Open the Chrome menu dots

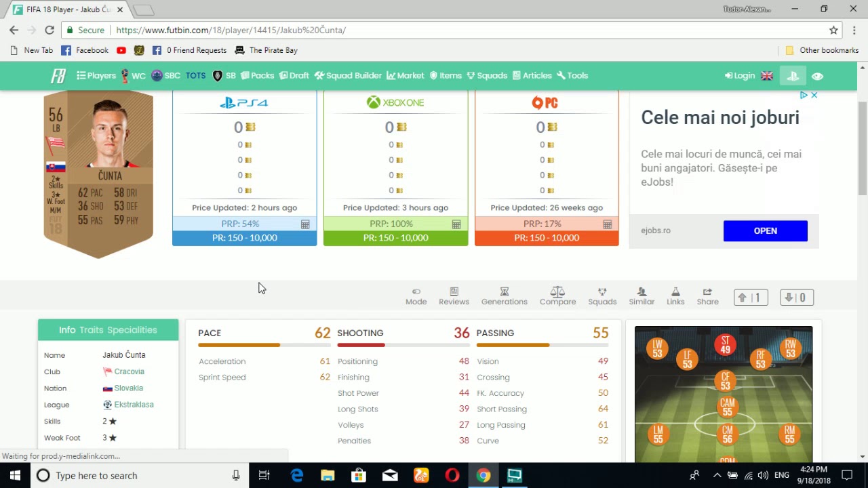pos(854,30)
